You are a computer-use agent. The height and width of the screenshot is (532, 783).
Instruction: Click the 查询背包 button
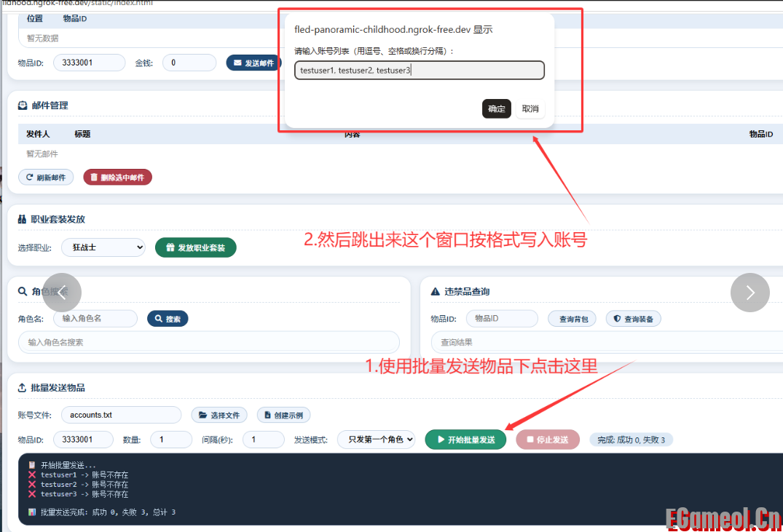[x=572, y=319]
